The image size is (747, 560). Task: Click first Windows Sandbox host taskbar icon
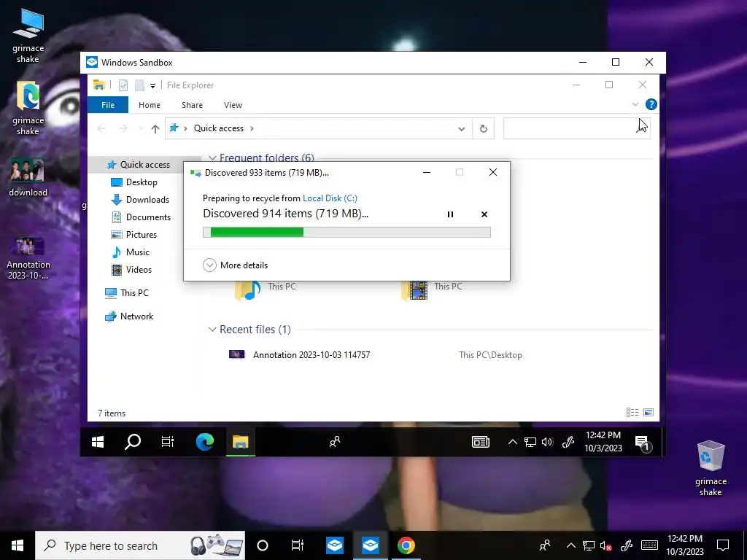335,545
